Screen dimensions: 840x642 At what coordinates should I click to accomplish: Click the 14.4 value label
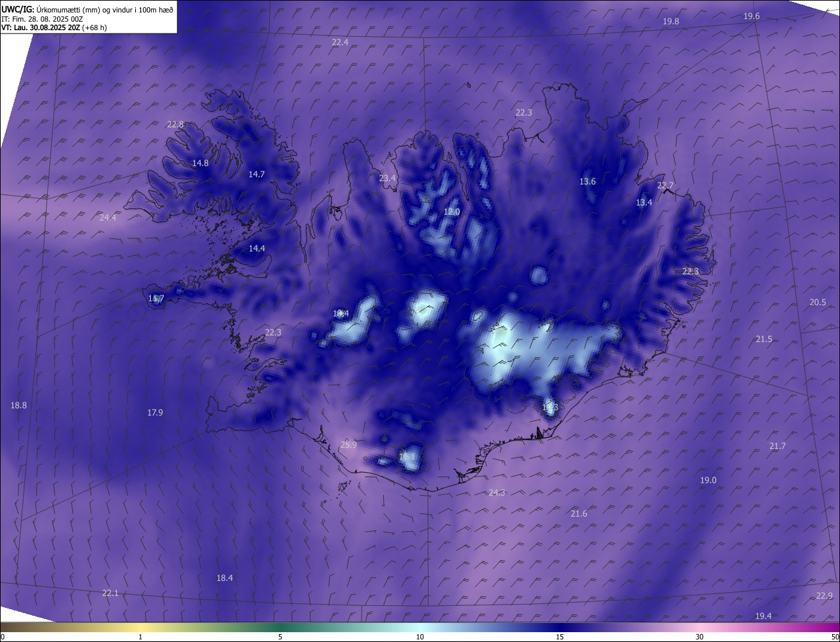(257, 248)
